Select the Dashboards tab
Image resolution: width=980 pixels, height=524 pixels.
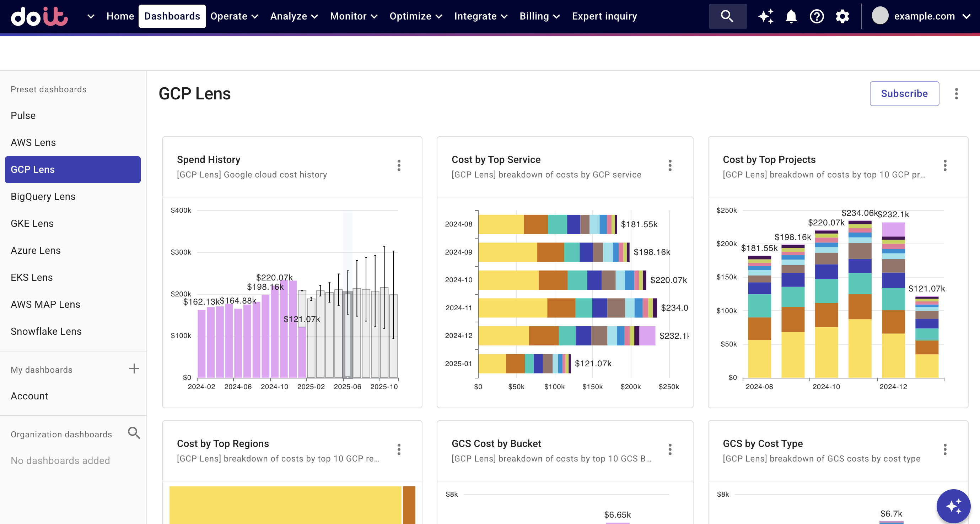pyautogui.click(x=172, y=16)
